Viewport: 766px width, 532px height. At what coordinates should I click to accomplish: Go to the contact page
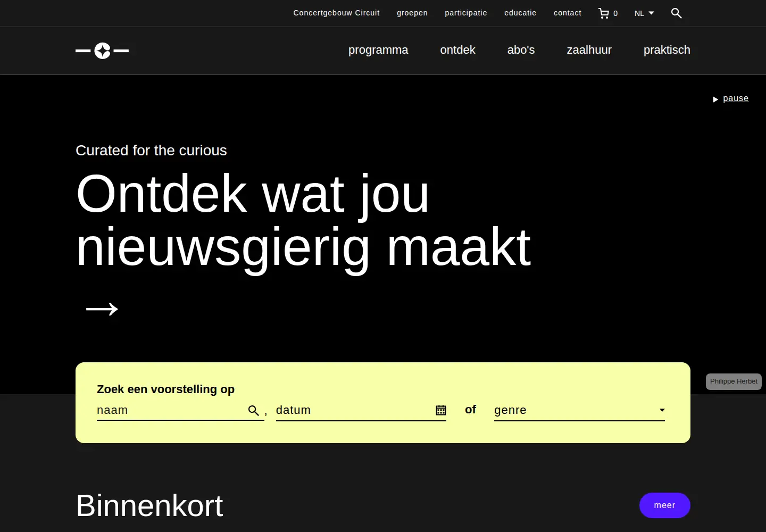(568, 13)
